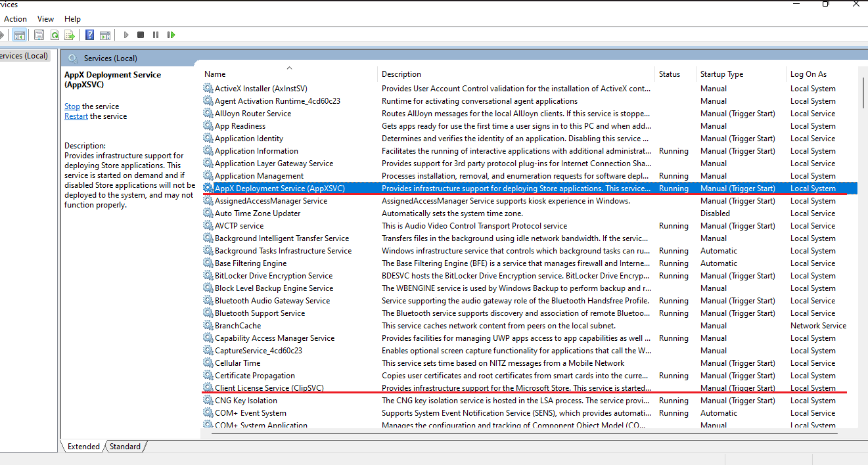Viewport: 868px width, 465px height.
Task: Select Services (Local) in the console tree
Action: coord(24,56)
